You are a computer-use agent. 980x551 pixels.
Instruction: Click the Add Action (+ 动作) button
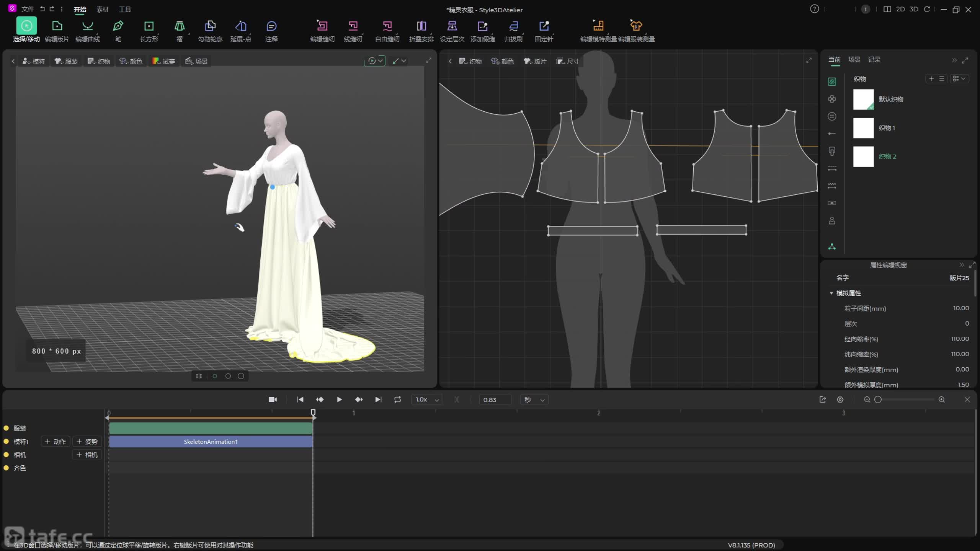(x=56, y=442)
